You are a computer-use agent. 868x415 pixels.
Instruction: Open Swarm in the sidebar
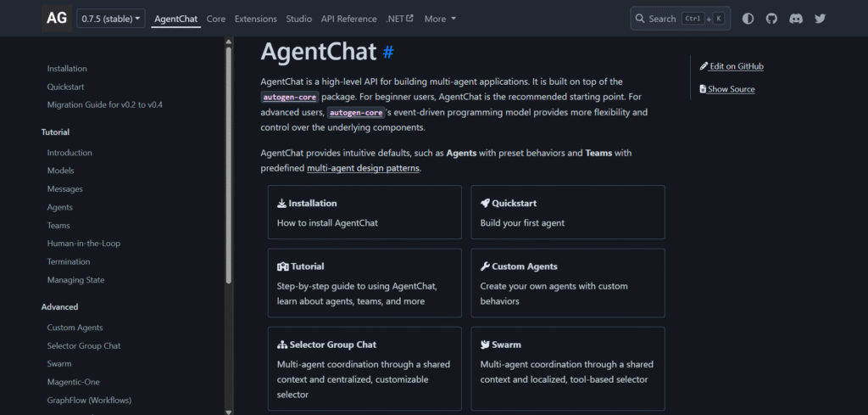click(59, 364)
